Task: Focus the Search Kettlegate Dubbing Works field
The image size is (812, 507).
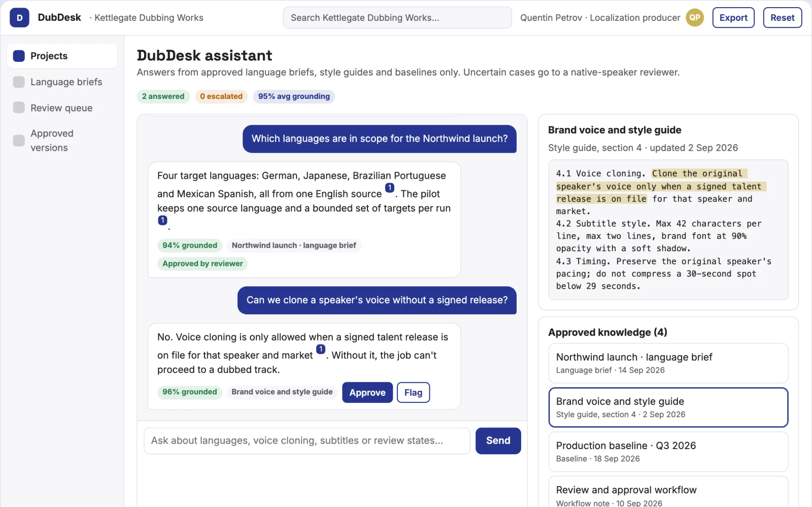Action: tap(397, 18)
